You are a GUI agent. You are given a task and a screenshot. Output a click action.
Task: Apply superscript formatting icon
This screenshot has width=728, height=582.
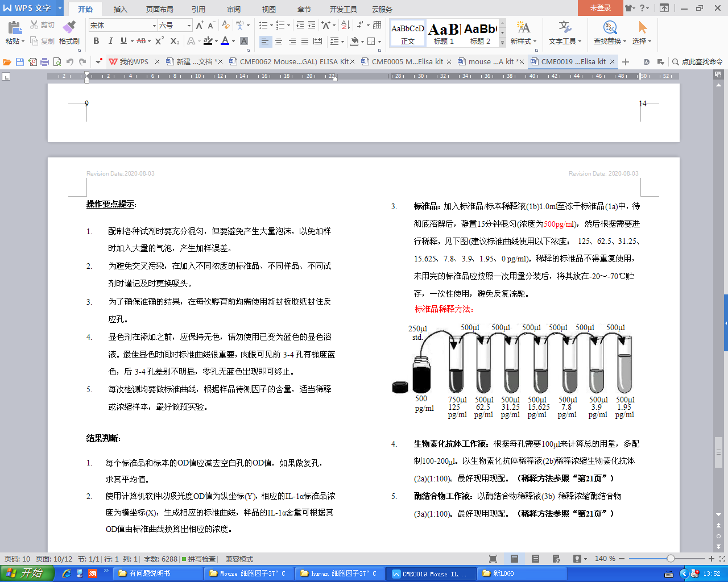pos(159,41)
